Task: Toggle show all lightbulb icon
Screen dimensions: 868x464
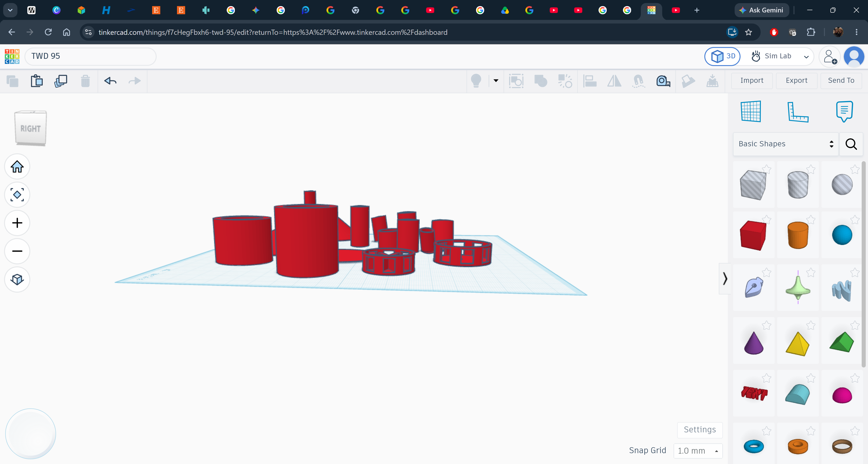Action: tap(476, 81)
